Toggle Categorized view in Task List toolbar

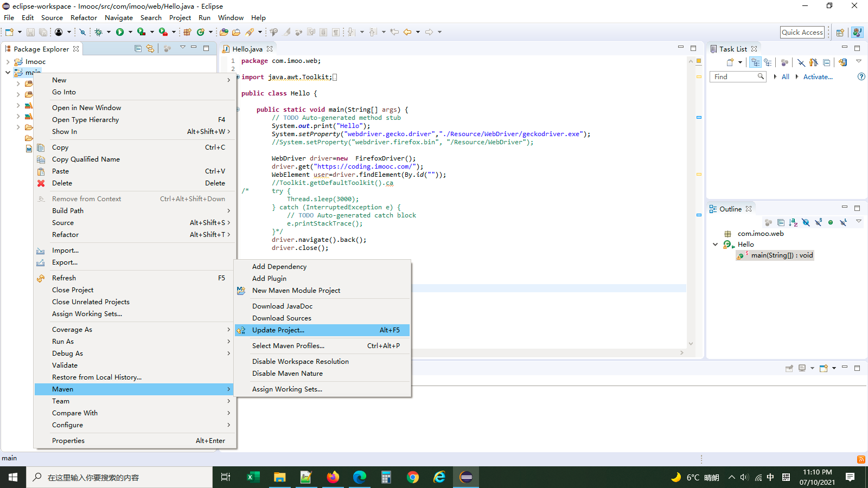(755, 62)
